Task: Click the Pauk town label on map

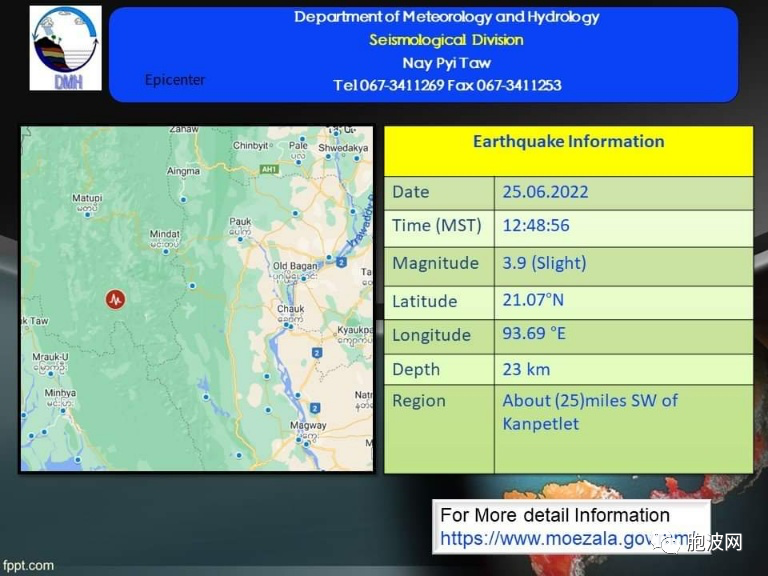Action: 240,221
